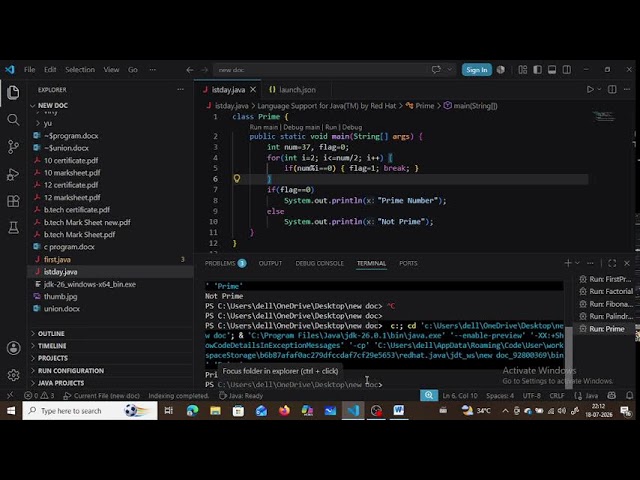Customize layout icon in title bar
This screenshot has height=480, width=640.
tap(523, 70)
